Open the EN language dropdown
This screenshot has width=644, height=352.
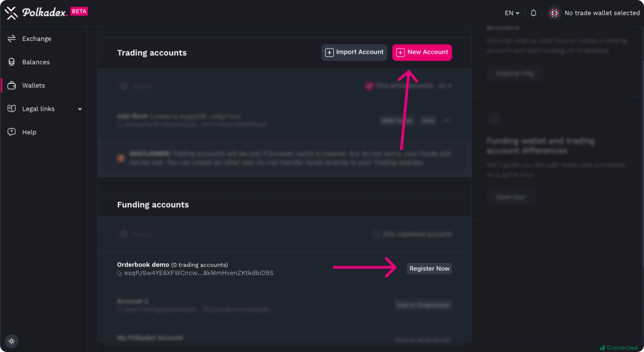coord(512,13)
